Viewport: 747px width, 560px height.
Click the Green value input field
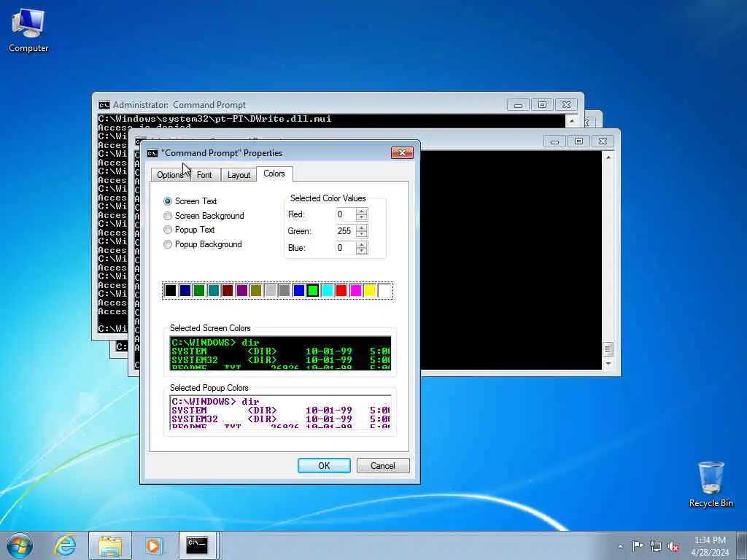pyautogui.click(x=345, y=231)
